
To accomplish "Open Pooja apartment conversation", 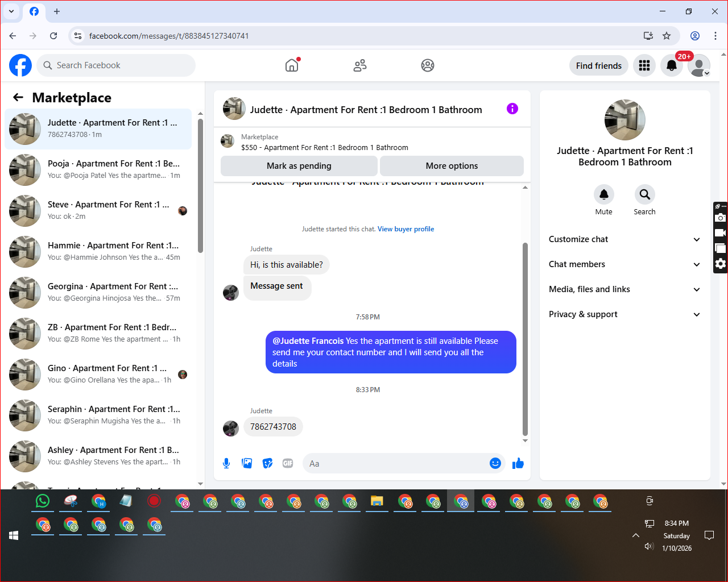I will pyautogui.click(x=98, y=169).
